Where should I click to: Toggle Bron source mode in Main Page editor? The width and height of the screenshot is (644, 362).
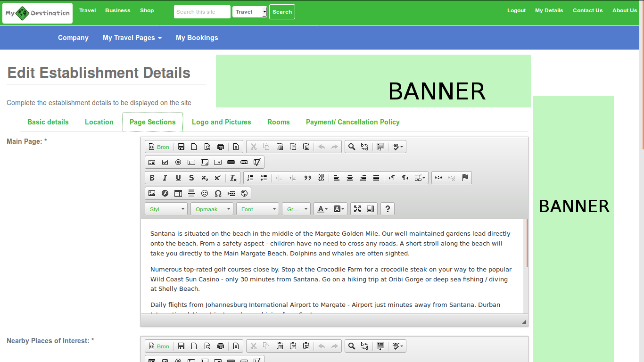159,147
